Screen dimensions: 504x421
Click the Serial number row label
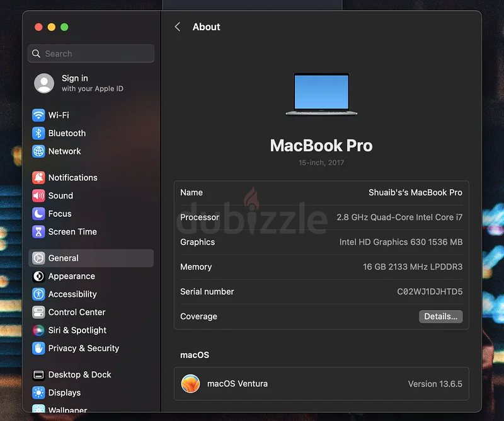pyautogui.click(x=207, y=291)
